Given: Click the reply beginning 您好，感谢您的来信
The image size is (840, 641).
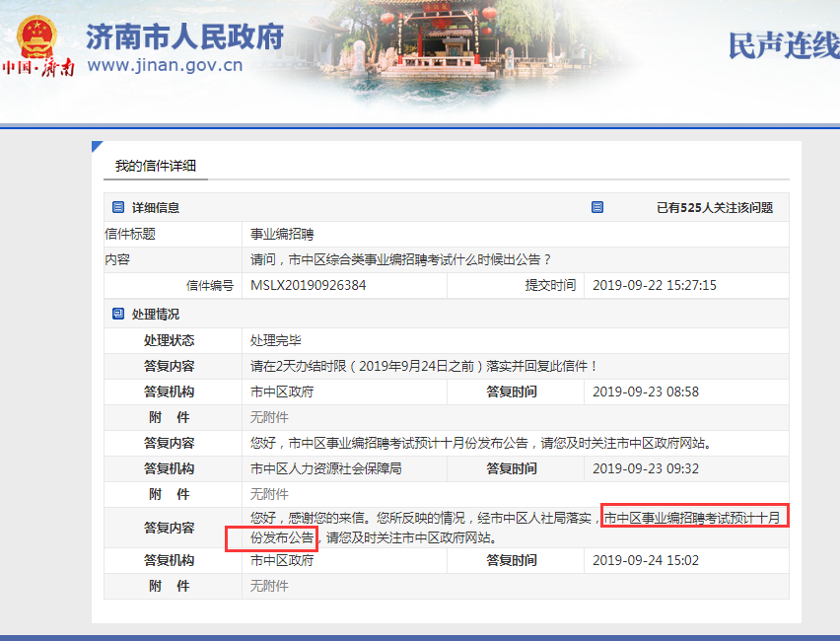Looking at the screenshot, I should pyautogui.click(x=515, y=528).
